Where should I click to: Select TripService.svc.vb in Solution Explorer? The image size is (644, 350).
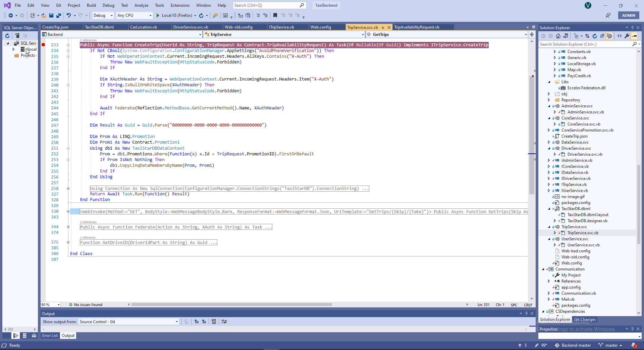[x=583, y=233]
